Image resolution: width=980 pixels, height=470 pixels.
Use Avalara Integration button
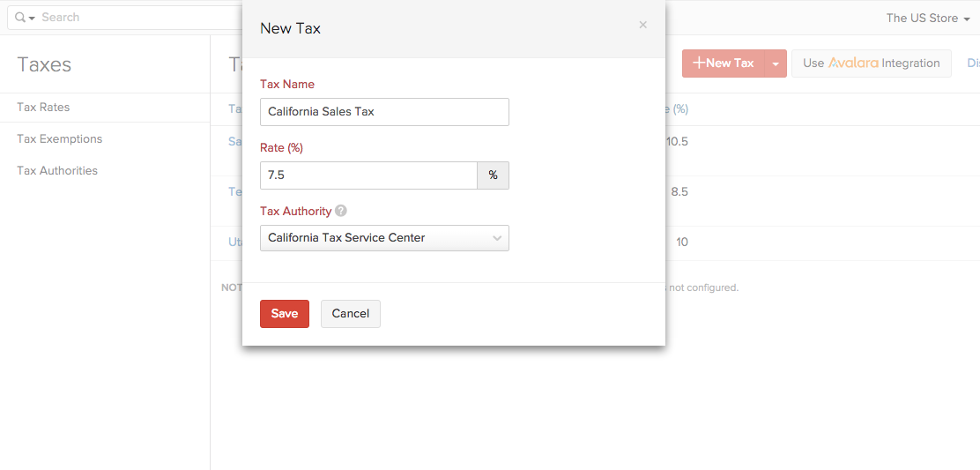click(x=871, y=63)
